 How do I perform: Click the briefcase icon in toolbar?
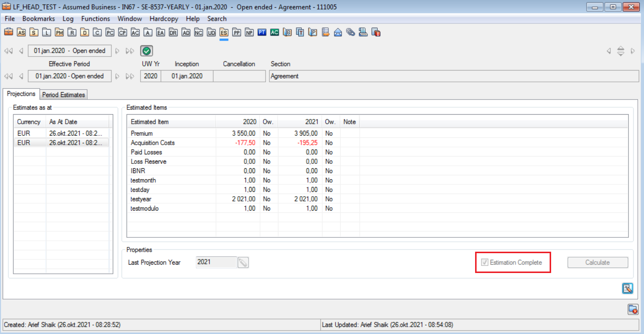pyautogui.click(x=8, y=32)
